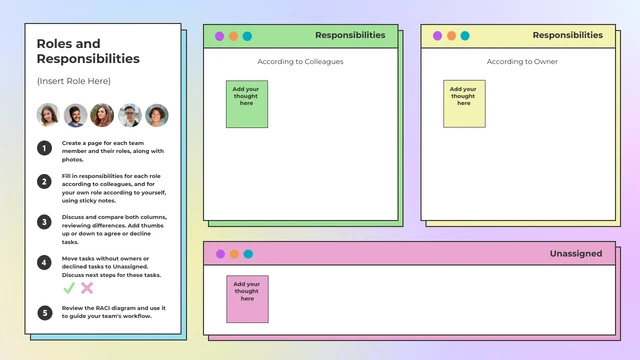Click the 'Fill in responsibilities for each role' instruction
The image size is (640, 360).
point(114,188)
